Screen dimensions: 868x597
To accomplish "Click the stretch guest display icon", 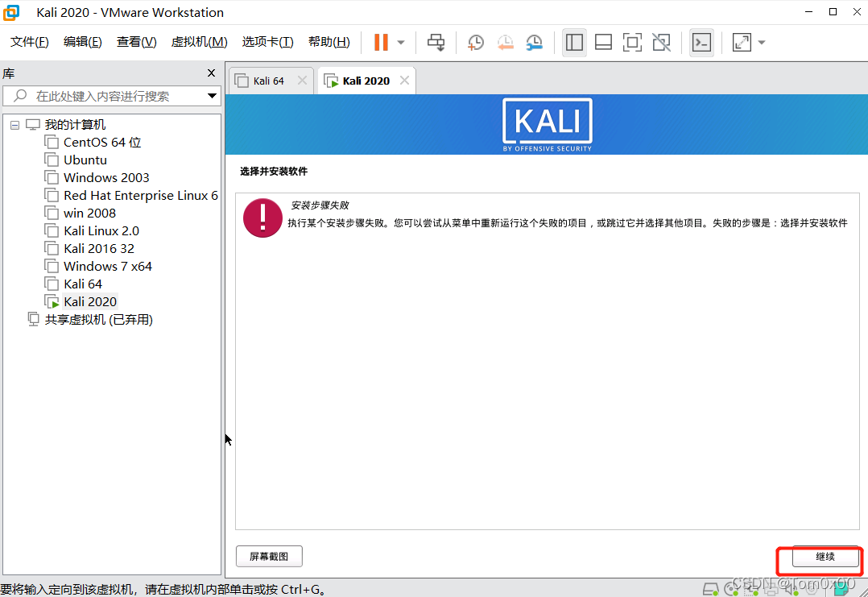I will (x=742, y=42).
